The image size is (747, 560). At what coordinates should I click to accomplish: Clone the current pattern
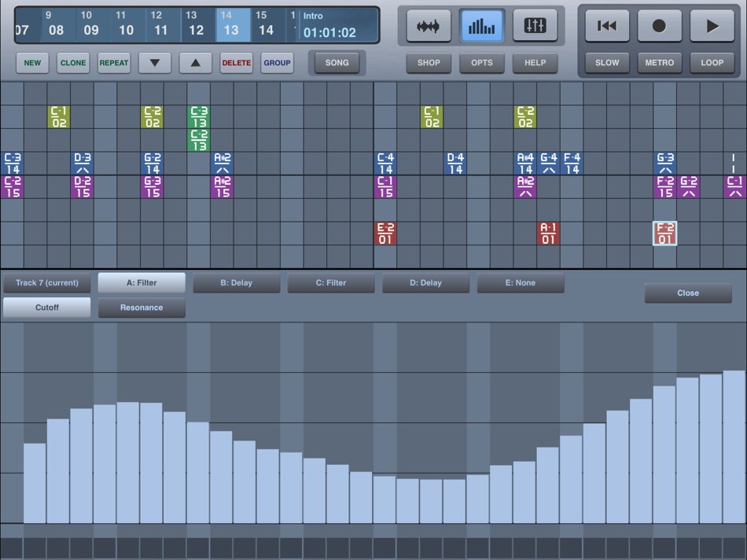(x=73, y=63)
